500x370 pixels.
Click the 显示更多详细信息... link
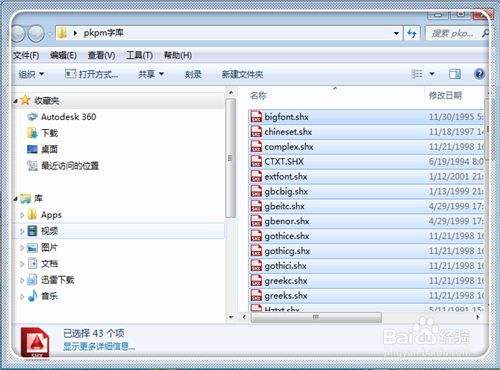pyautogui.click(x=99, y=347)
